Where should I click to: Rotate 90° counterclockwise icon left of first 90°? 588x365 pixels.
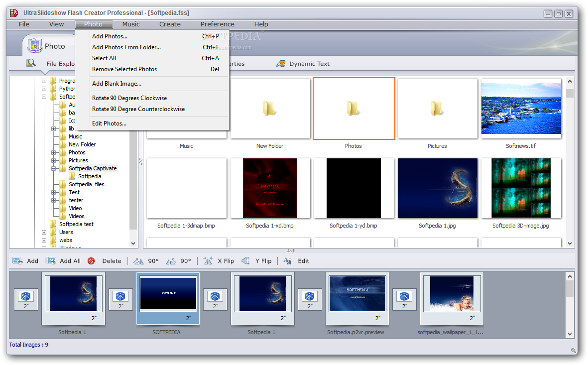[x=138, y=261]
